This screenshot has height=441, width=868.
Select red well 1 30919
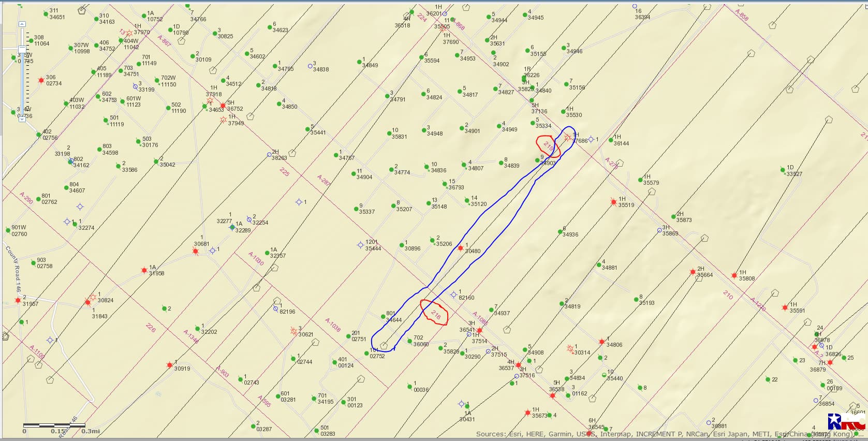(169, 365)
